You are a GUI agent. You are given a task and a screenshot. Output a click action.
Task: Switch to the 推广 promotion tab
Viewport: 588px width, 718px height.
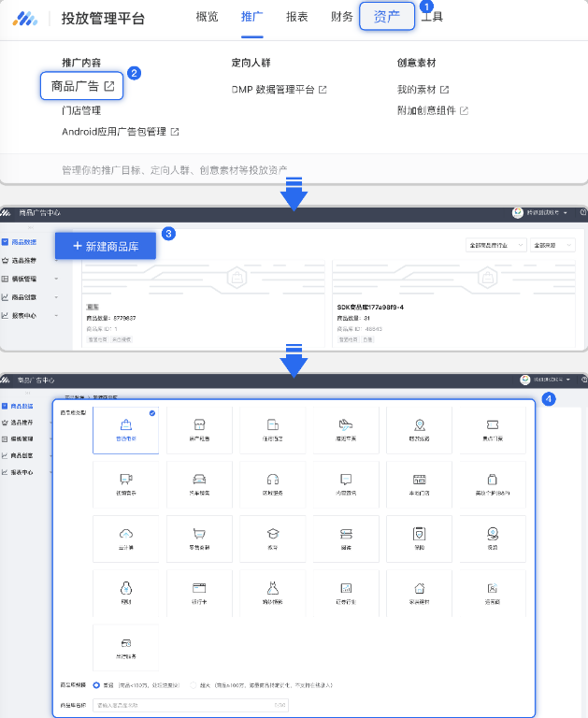click(251, 17)
